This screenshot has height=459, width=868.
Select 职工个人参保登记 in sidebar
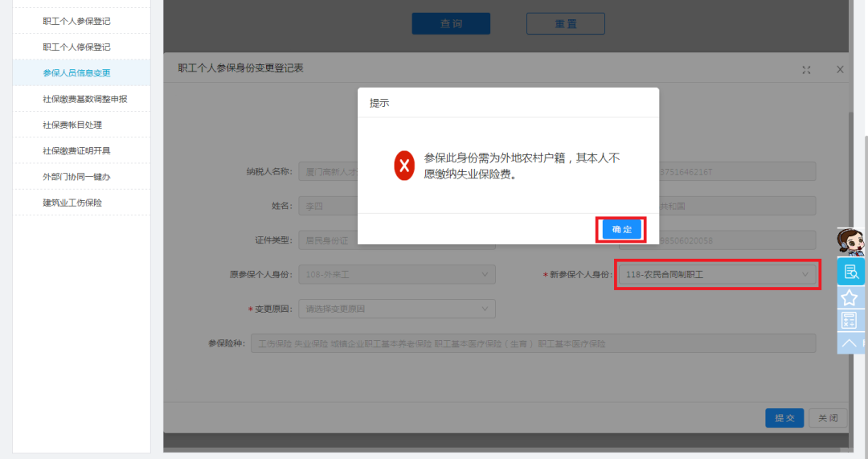[76, 21]
